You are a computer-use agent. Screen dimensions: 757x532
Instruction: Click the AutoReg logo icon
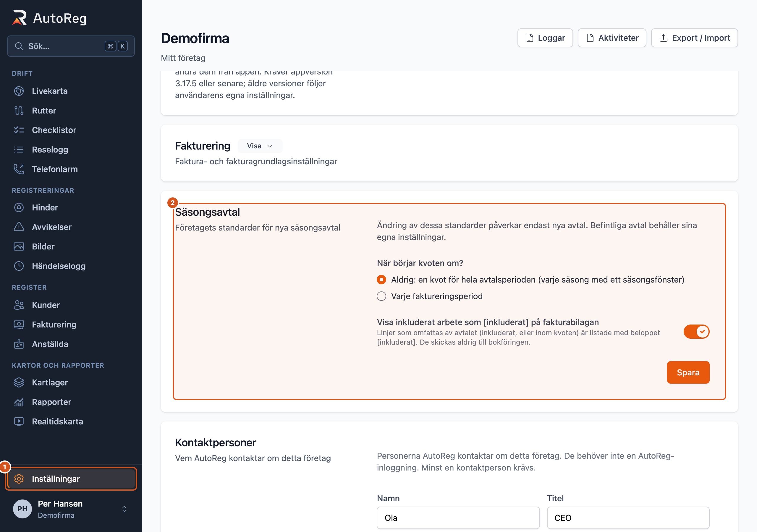(x=20, y=18)
